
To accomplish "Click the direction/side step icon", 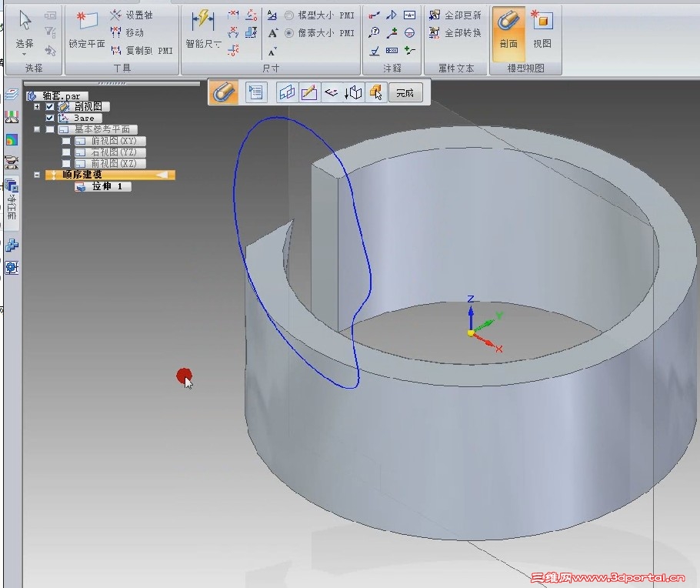I will (x=332, y=92).
